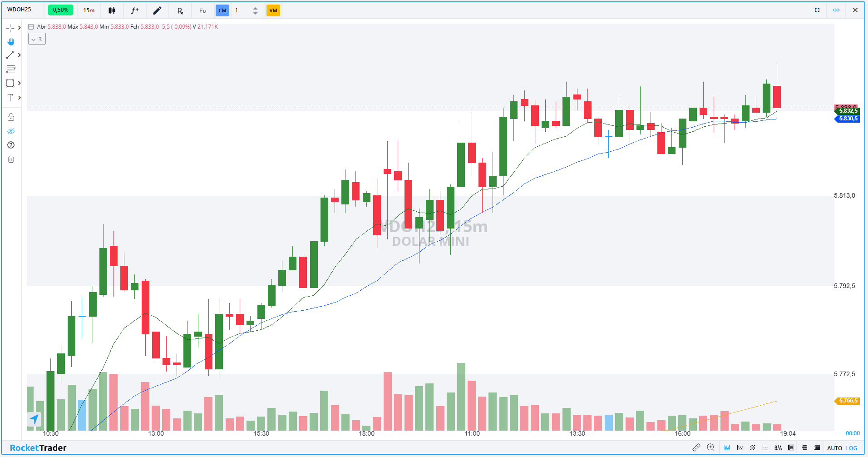Expand the text tool options arrow
The width and height of the screenshot is (868, 457).
[20, 98]
